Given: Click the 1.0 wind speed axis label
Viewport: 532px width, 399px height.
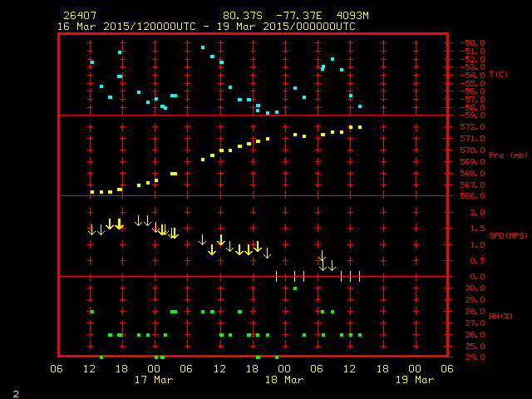Looking at the screenshot, I should (478, 245).
